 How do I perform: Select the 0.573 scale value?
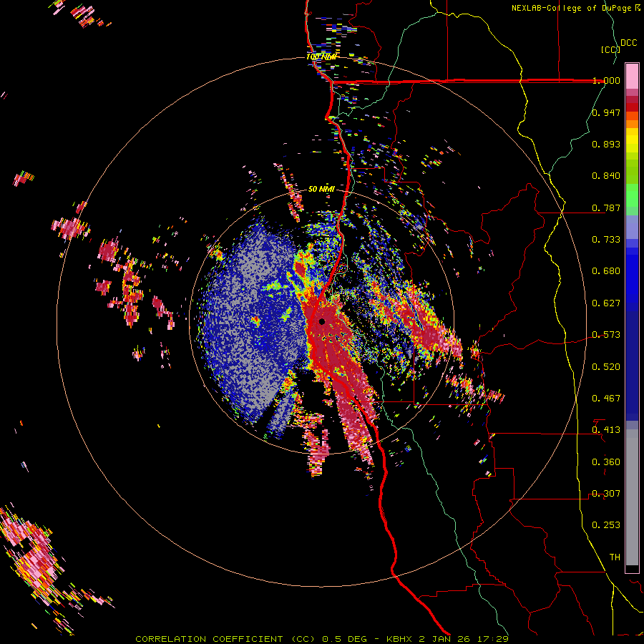tap(606, 335)
